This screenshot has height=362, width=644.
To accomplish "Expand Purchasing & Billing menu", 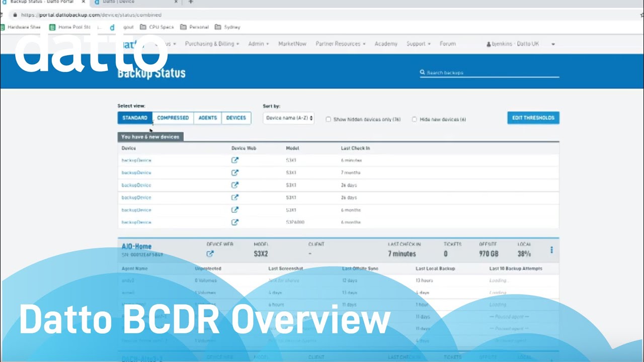I will tap(212, 44).
